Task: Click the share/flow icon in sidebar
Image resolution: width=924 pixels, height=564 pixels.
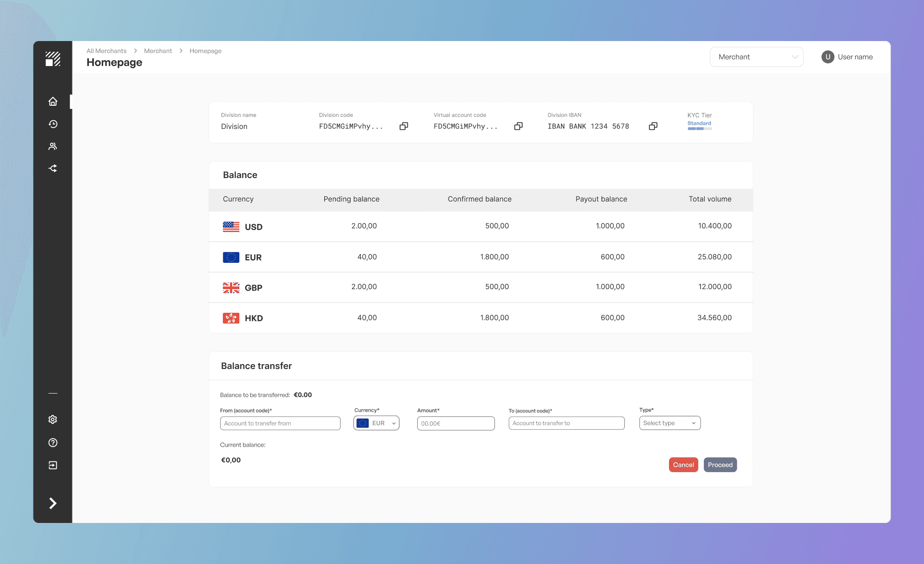Action: coord(53,168)
